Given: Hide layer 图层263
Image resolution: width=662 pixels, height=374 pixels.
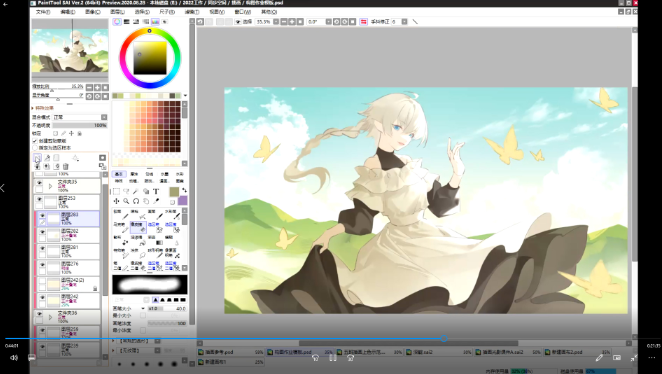Looking at the screenshot, I should coord(42,216).
